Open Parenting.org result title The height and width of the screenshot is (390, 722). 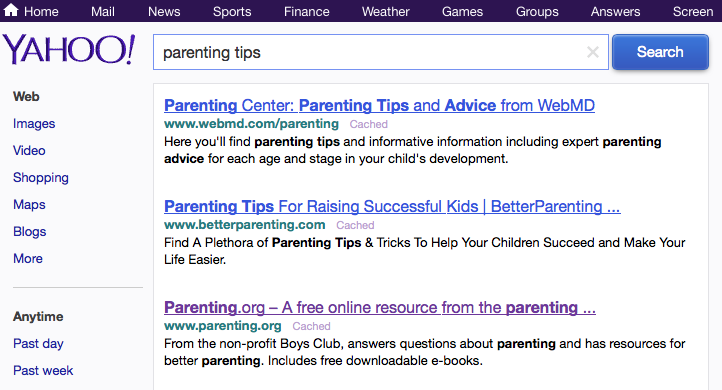[380, 307]
